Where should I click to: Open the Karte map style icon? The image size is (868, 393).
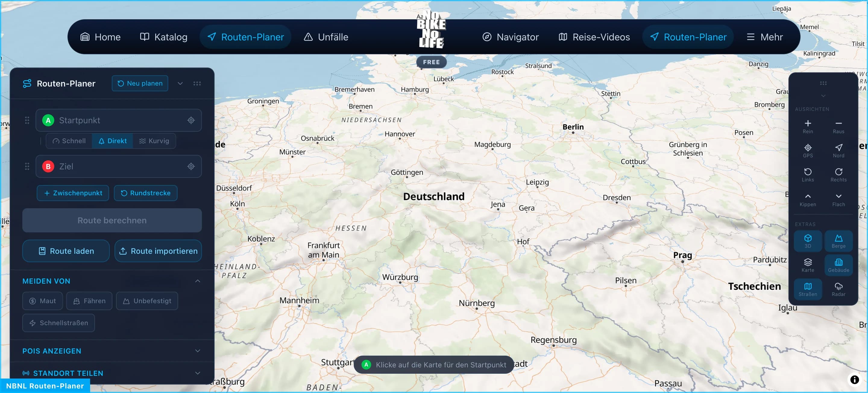[x=808, y=265]
